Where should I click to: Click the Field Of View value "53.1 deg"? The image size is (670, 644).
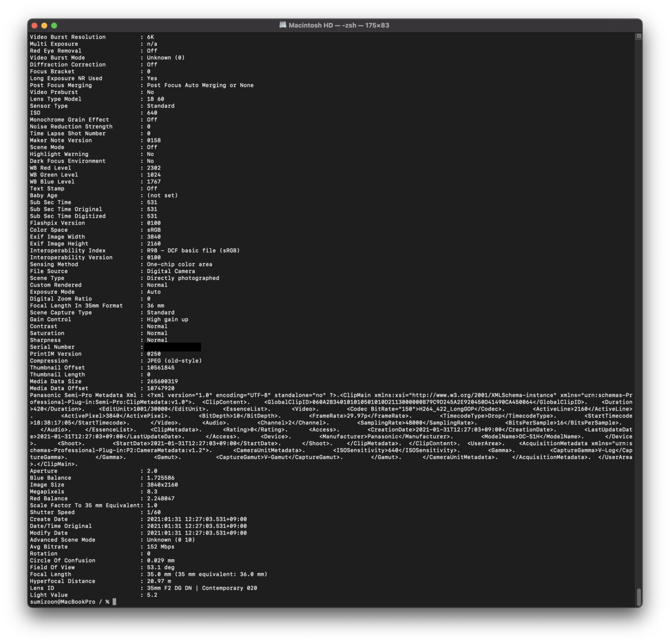click(x=161, y=567)
